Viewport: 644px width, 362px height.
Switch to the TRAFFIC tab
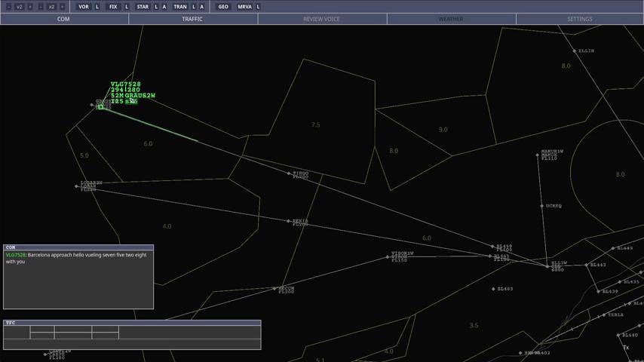(192, 19)
